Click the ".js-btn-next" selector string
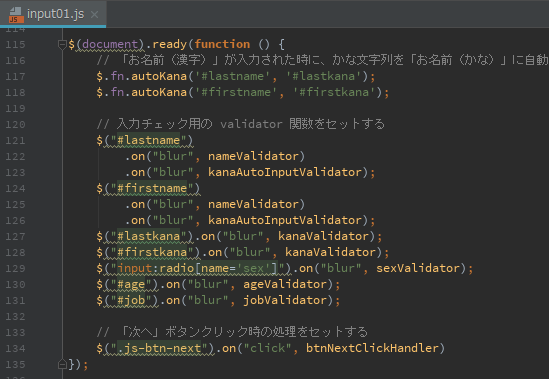The width and height of the screenshot is (549, 379). 159,348
